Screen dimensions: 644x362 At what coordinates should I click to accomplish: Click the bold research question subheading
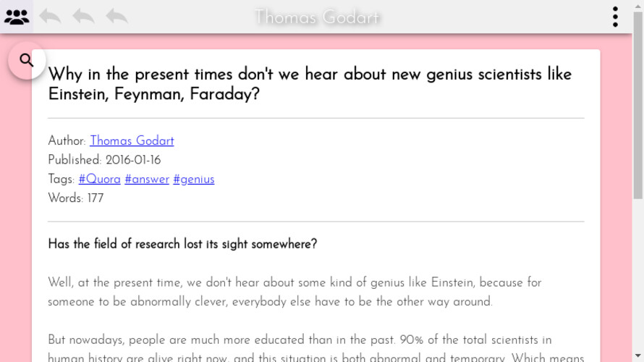[x=182, y=244]
